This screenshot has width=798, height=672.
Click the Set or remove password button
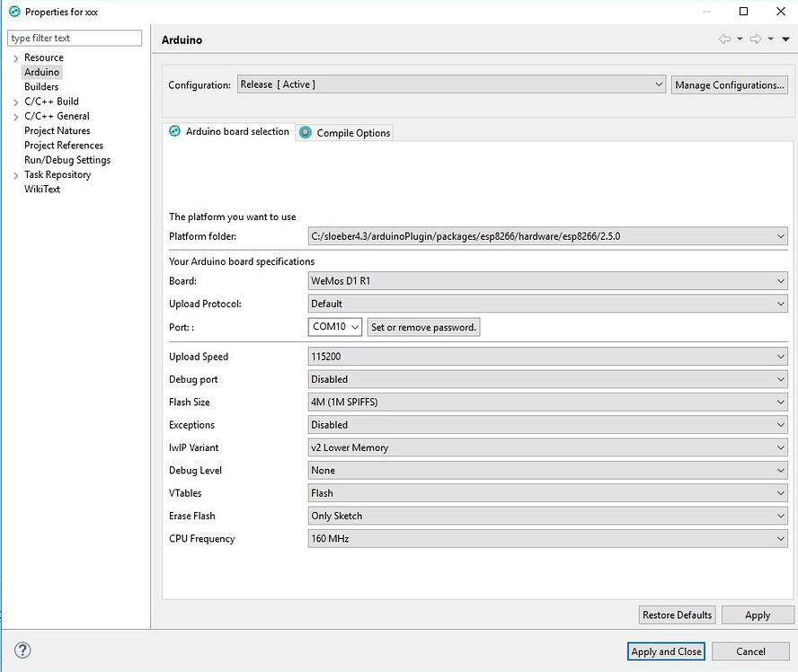[422, 327]
